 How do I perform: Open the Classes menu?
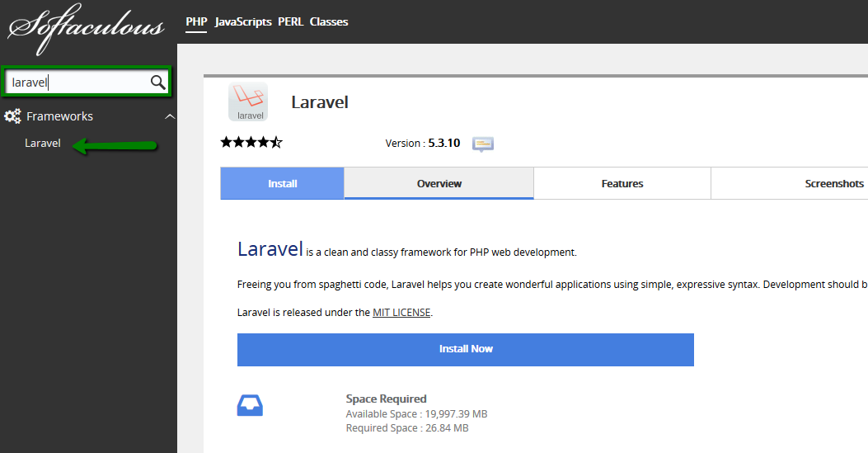329,21
